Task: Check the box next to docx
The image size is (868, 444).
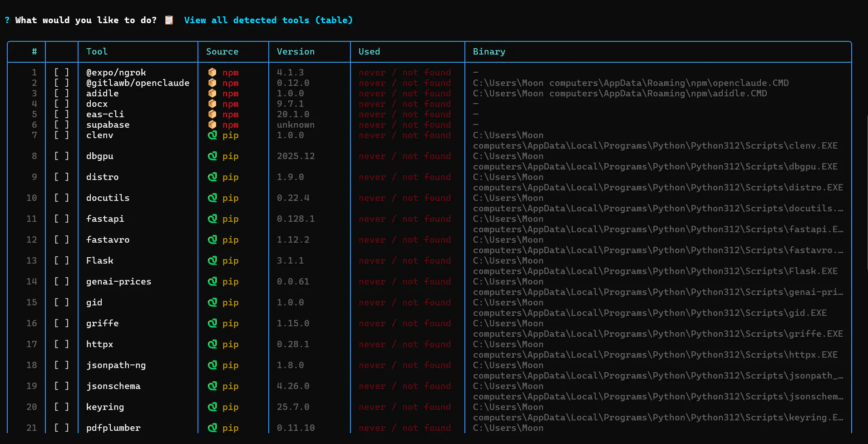Action: (62, 104)
